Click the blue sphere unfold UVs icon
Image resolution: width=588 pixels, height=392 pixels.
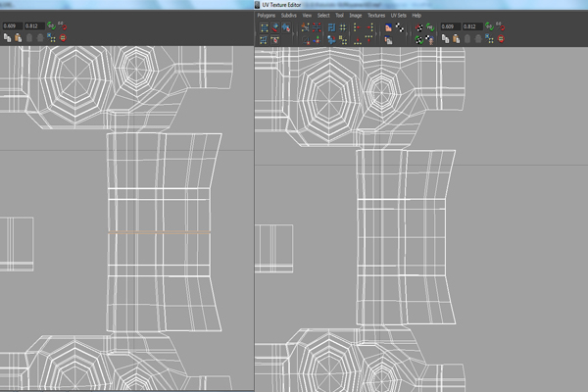331,39
